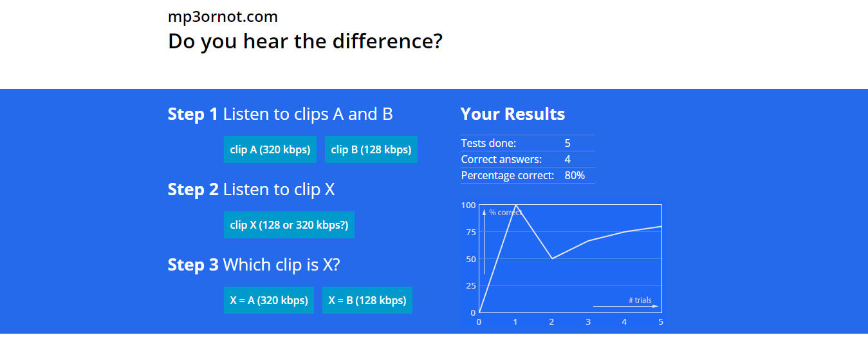Answer X = B (128 kbps)

coord(367,300)
